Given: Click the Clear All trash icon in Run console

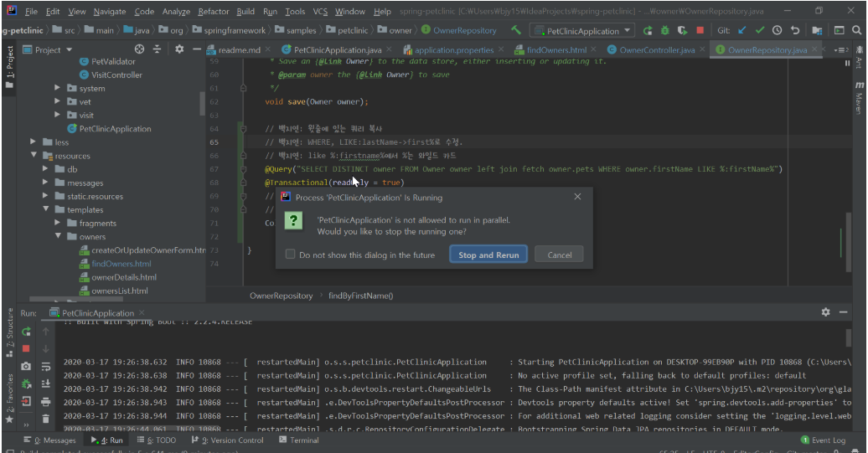Looking at the screenshot, I should (46, 419).
